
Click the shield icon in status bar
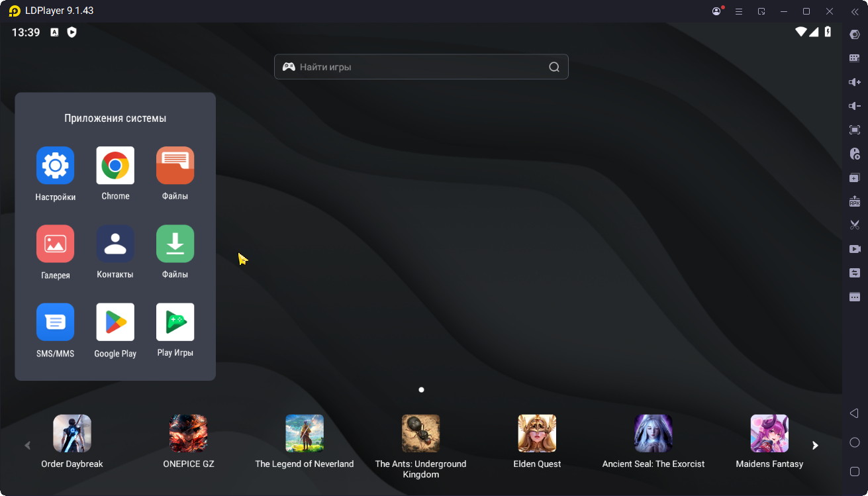[72, 32]
